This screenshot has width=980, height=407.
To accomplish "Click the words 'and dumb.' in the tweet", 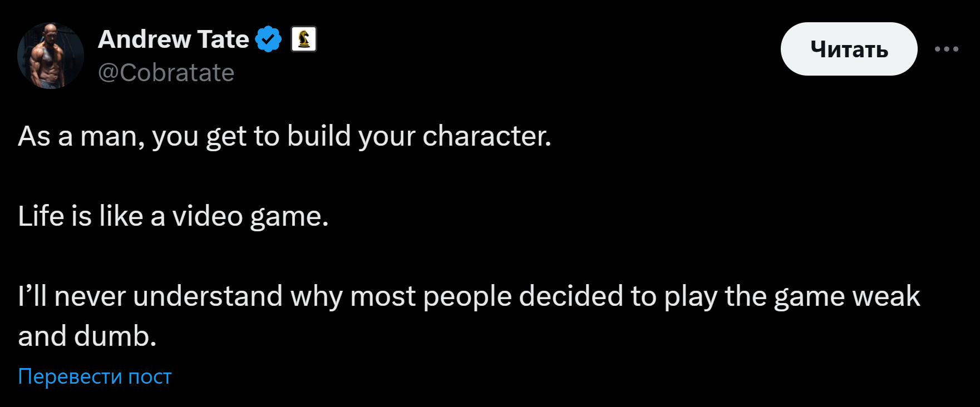I will click(x=87, y=336).
